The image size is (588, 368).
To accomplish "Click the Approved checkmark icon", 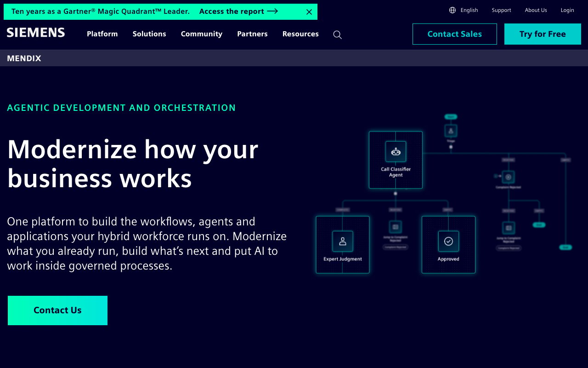I will pos(448,241).
